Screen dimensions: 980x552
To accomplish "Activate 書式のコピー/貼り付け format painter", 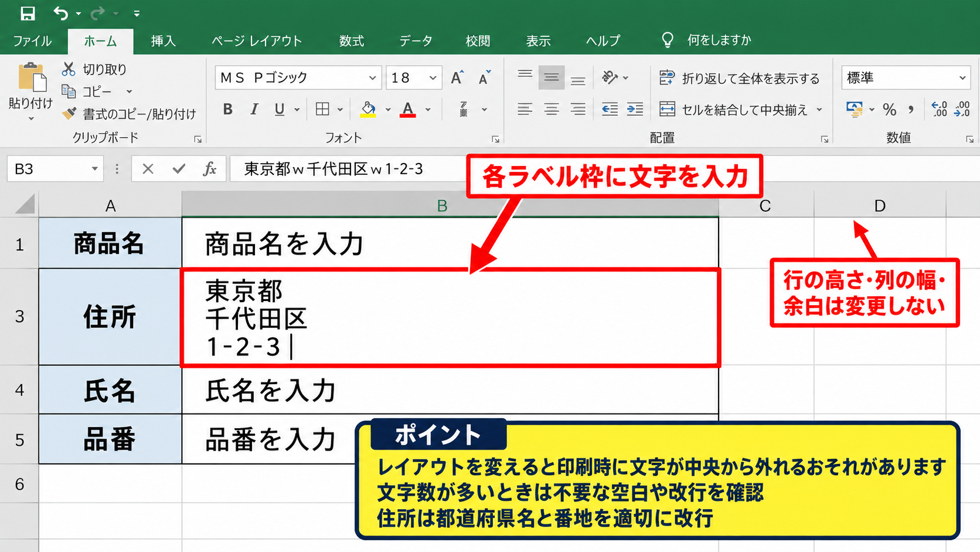I will [129, 114].
